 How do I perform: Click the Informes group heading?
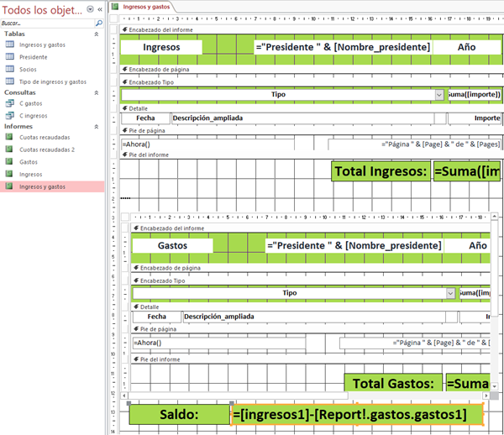(18, 127)
